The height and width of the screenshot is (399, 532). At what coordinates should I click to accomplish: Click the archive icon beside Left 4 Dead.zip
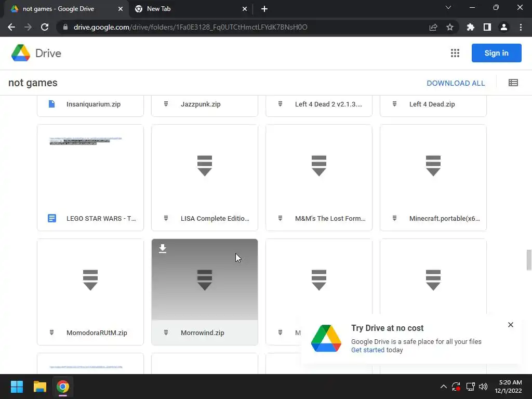pyautogui.click(x=395, y=104)
